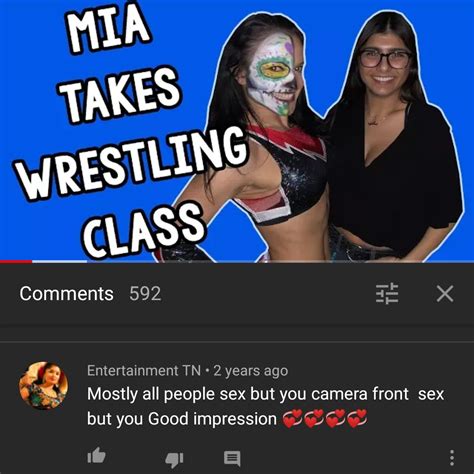Tap the 'WRESTLING' title text in the video
The height and width of the screenshot is (474, 474).
(x=134, y=164)
